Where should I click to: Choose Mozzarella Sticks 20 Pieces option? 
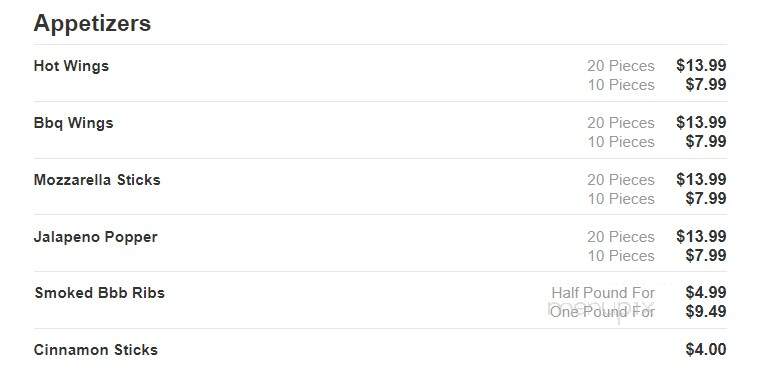click(x=621, y=180)
